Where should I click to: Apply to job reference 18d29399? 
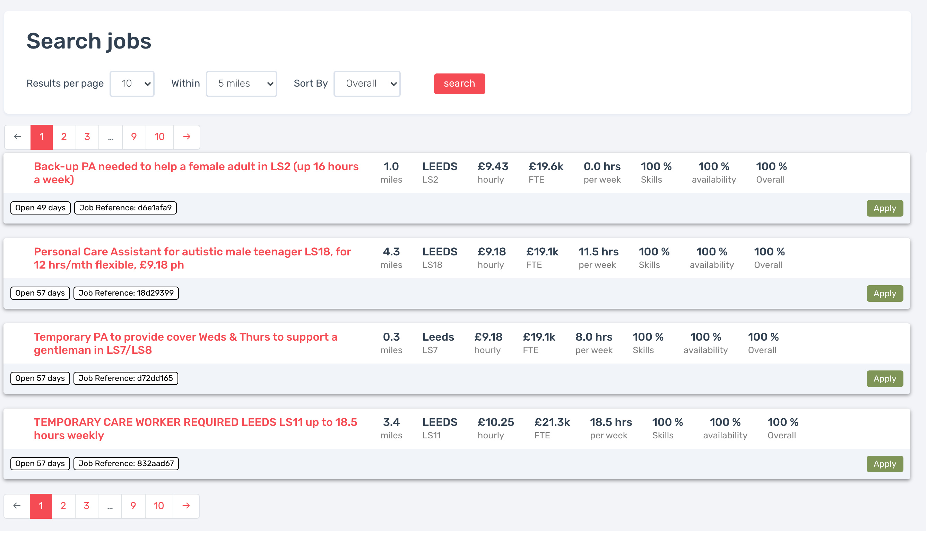coord(884,294)
